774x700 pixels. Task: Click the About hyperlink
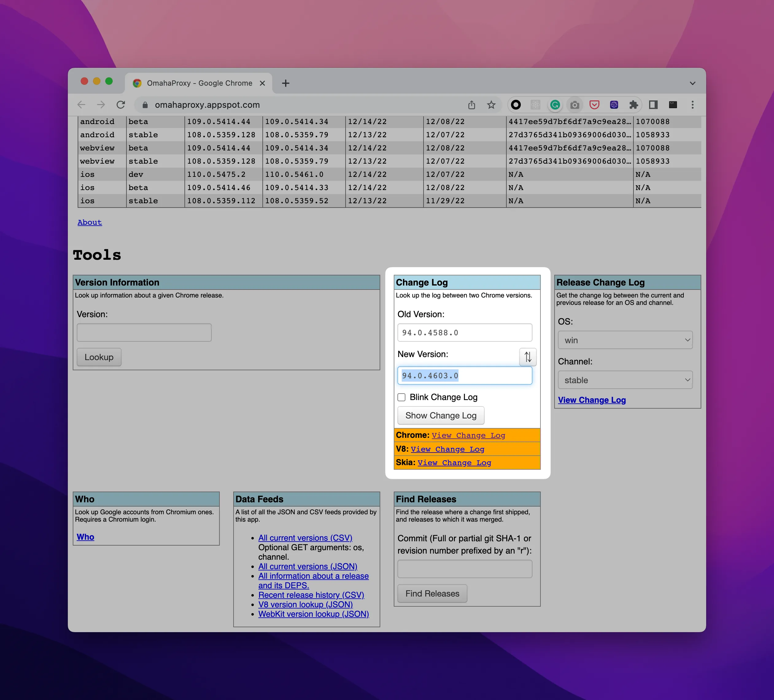point(90,223)
